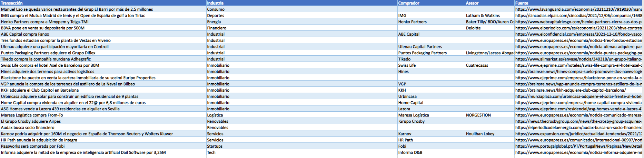Viewport: 644px width, 158px height.
Task: Click cell 'KKH adquiere el Club Capitol en Barcelona'
Action: point(103,90)
